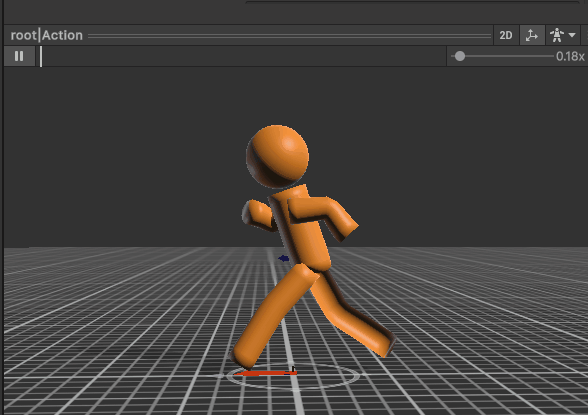Pause the animation preview playback
Image resolution: width=588 pixels, height=415 pixels.
19,56
